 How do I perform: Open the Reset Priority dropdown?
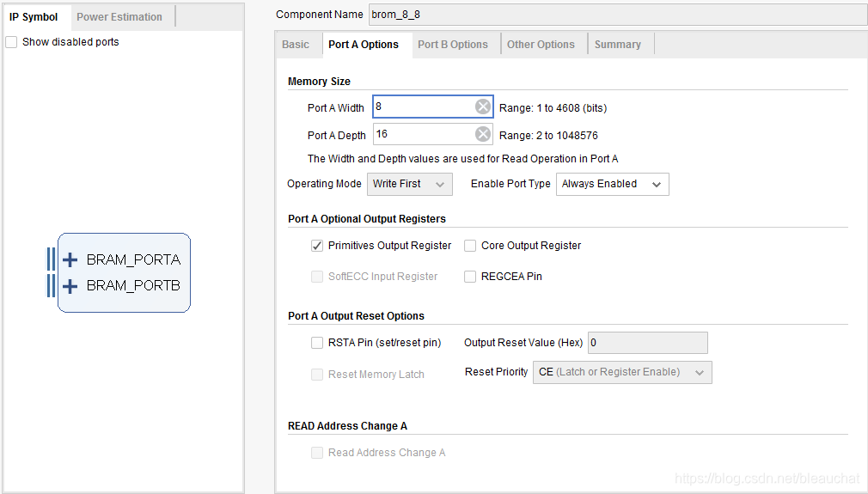622,372
